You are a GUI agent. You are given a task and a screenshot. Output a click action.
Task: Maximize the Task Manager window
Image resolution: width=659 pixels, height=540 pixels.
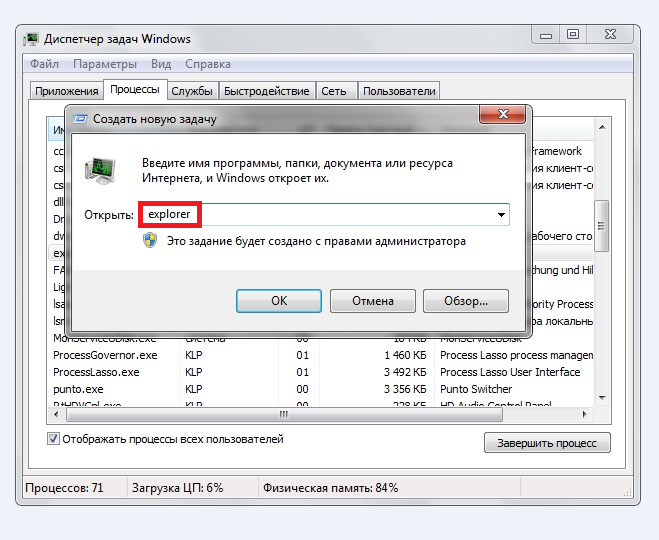(572, 35)
